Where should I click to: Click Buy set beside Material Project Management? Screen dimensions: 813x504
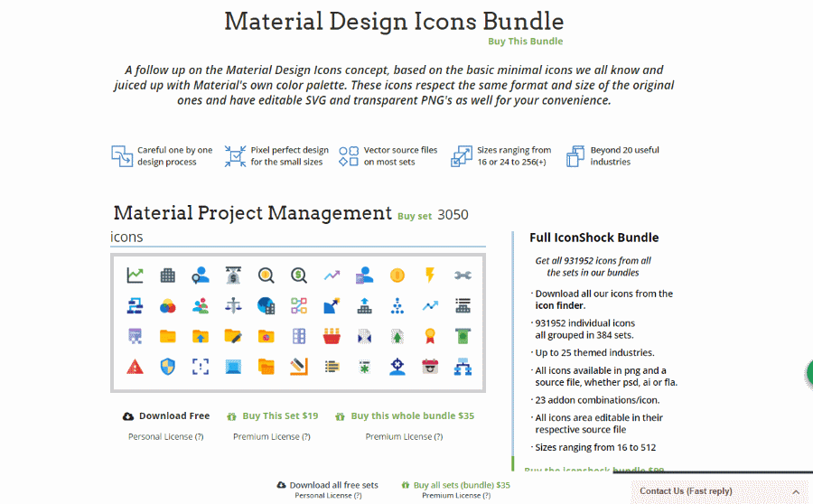(415, 216)
